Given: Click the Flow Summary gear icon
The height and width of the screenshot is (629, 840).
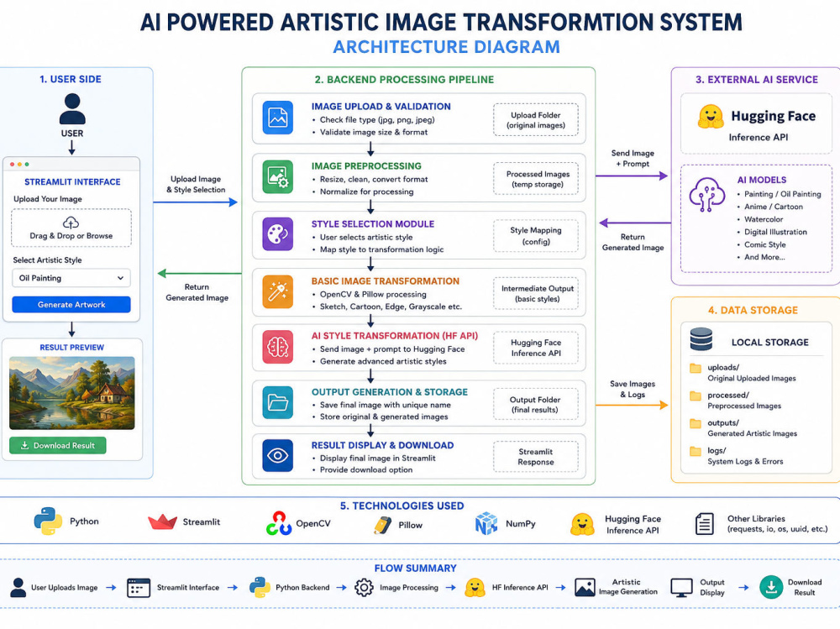Looking at the screenshot, I should click(x=364, y=587).
